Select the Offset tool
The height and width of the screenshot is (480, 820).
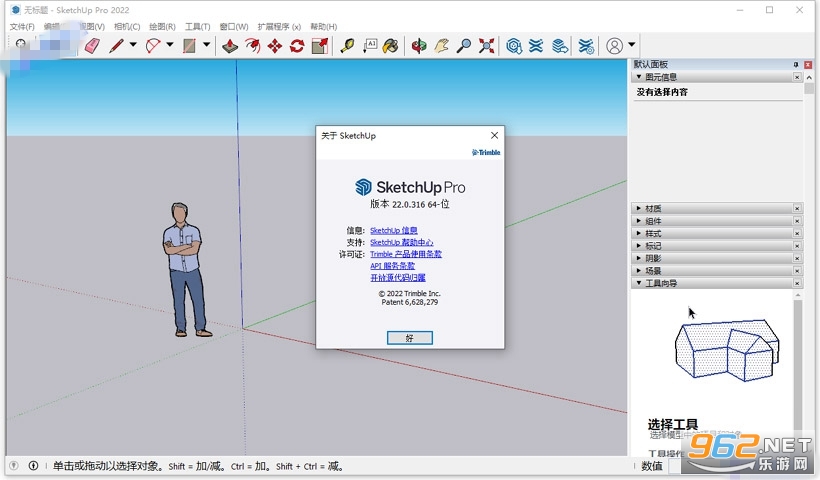253,46
